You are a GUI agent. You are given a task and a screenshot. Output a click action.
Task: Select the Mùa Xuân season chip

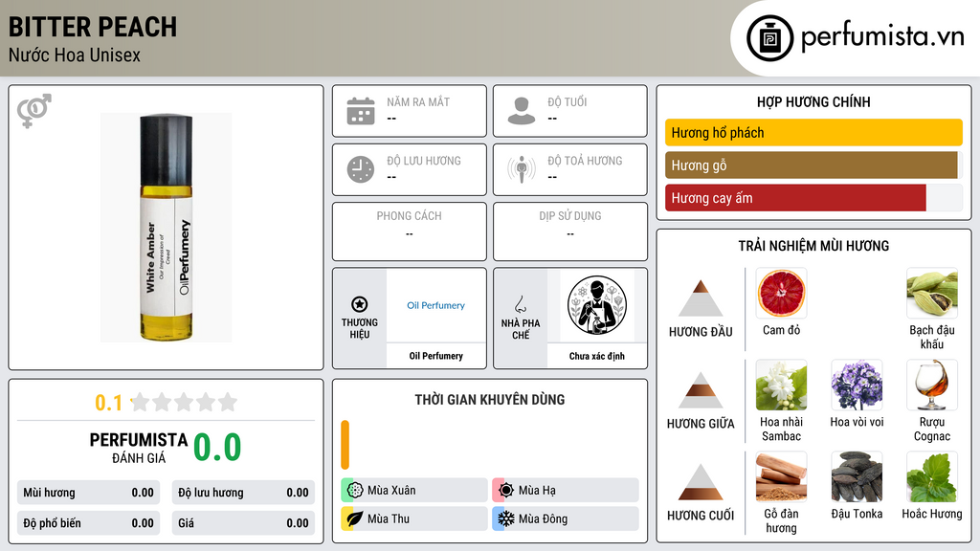click(x=414, y=490)
